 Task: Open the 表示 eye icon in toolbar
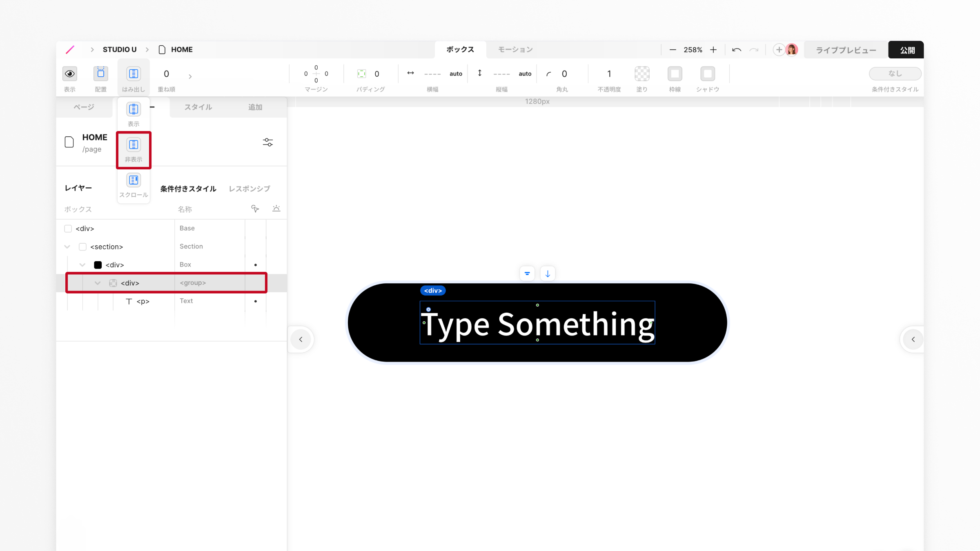click(x=70, y=74)
